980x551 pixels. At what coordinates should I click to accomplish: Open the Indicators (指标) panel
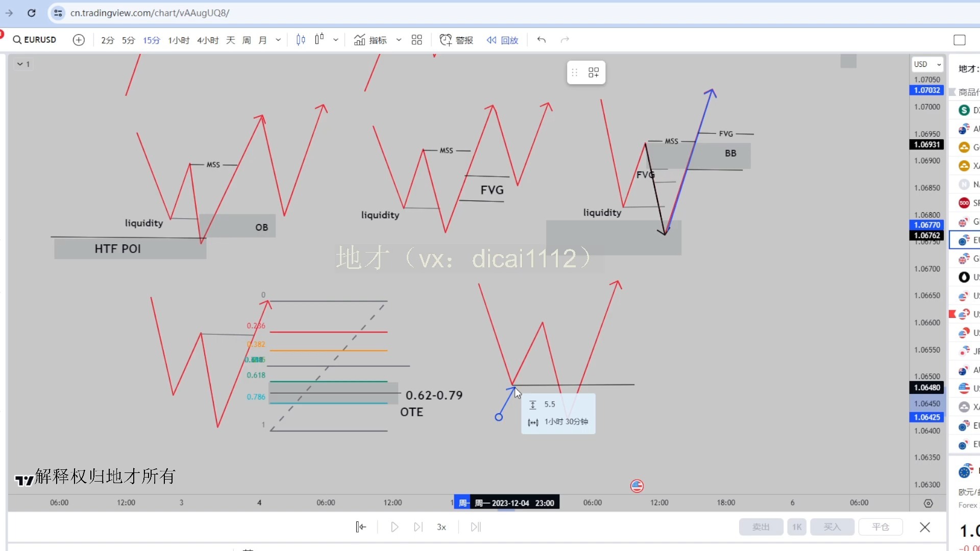coord(371,40)
